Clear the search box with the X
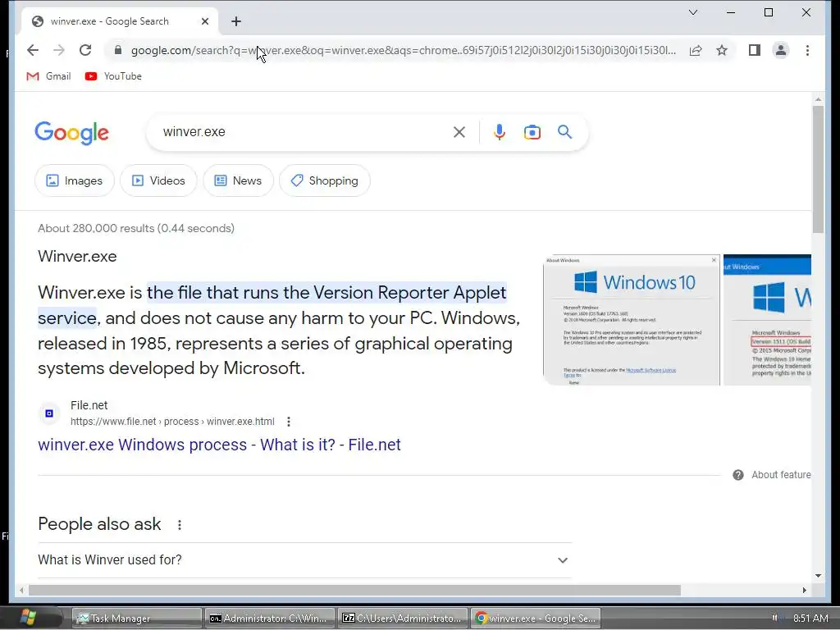This screenshot has height=630, width=840. click(x=459, y=132)
